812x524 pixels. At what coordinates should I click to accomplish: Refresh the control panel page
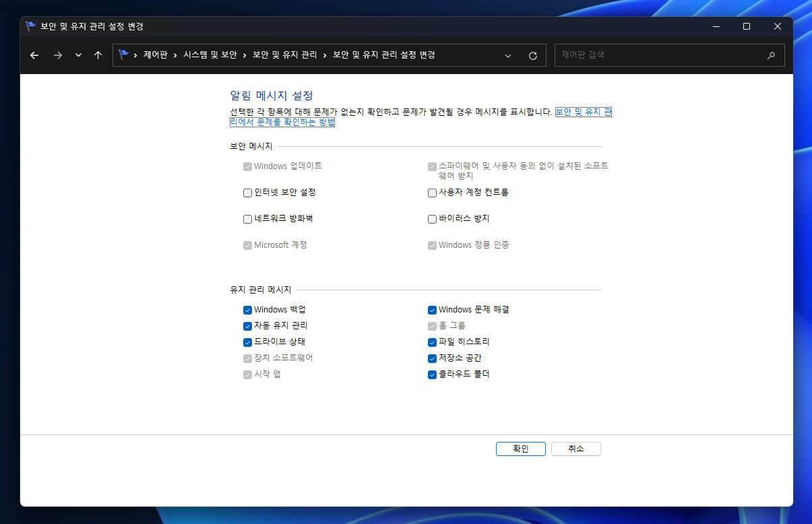click(533, 55)
